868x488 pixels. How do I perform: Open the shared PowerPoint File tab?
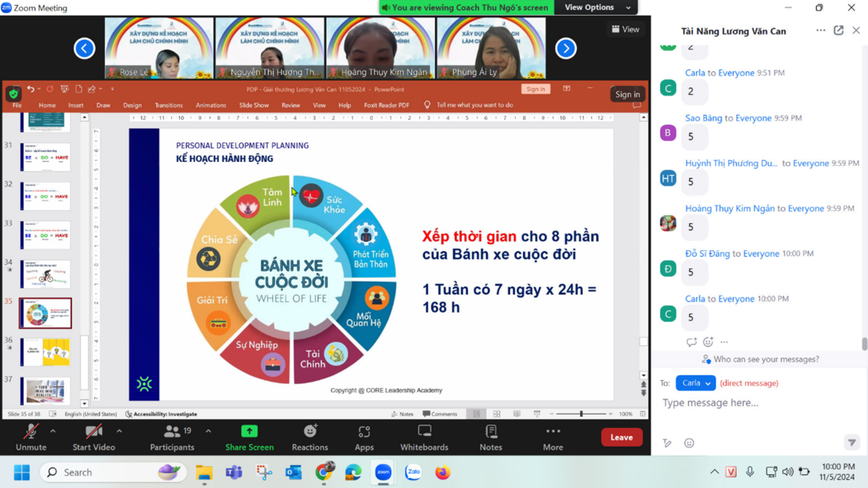[17, 105]
